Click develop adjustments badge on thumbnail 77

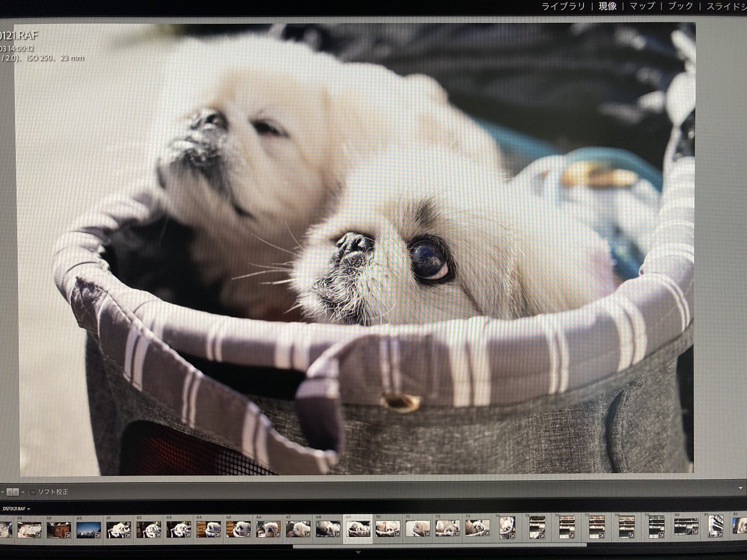click(x=601, y=536)
